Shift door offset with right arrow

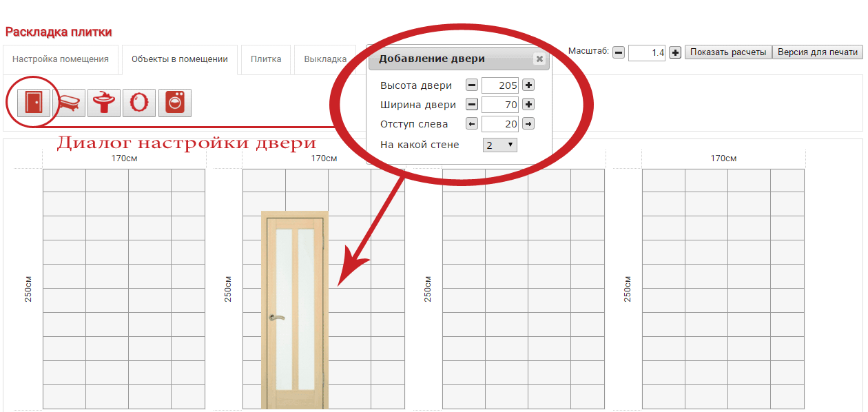click(528, 124)
